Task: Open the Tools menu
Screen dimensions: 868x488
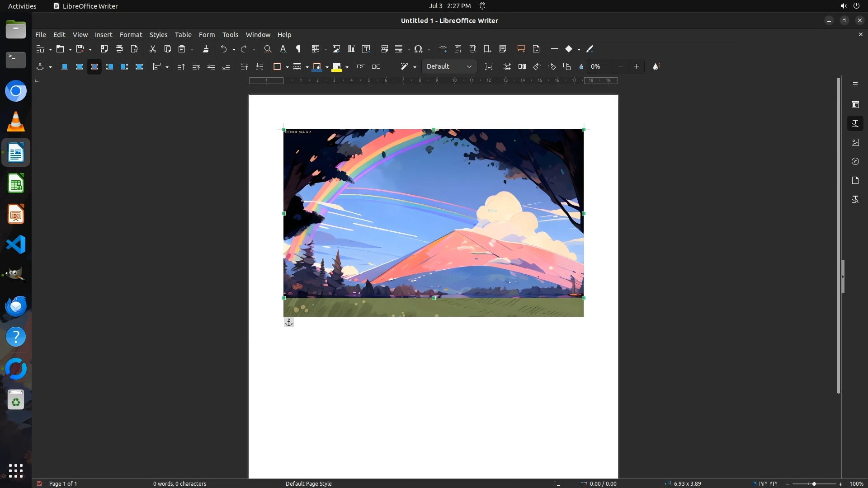Action: click(x=230, y=34)
